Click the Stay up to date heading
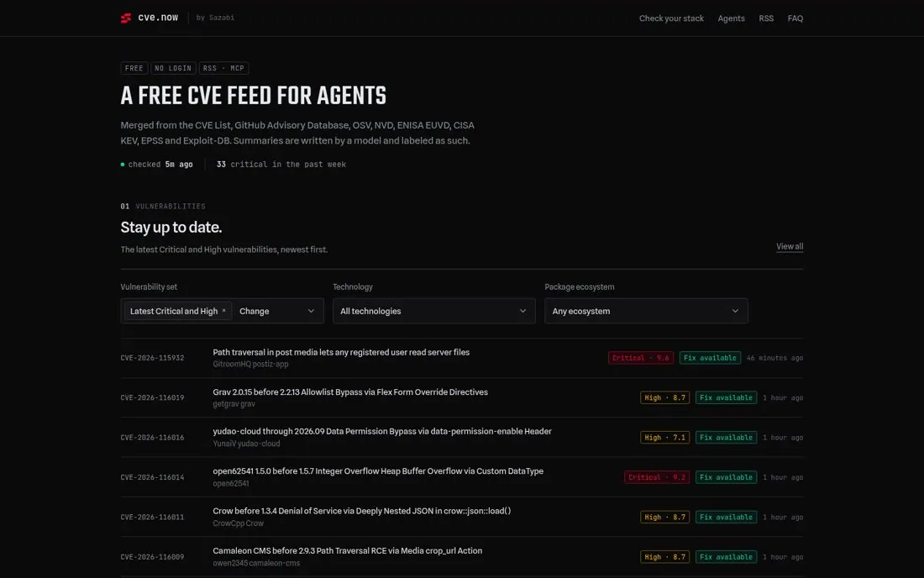The image size is (924, 578). point(171,228)
